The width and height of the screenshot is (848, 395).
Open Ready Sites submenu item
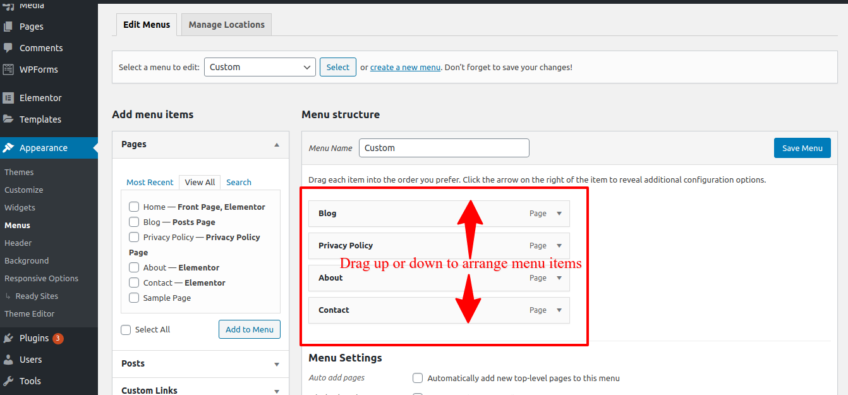tap(37, 296)
